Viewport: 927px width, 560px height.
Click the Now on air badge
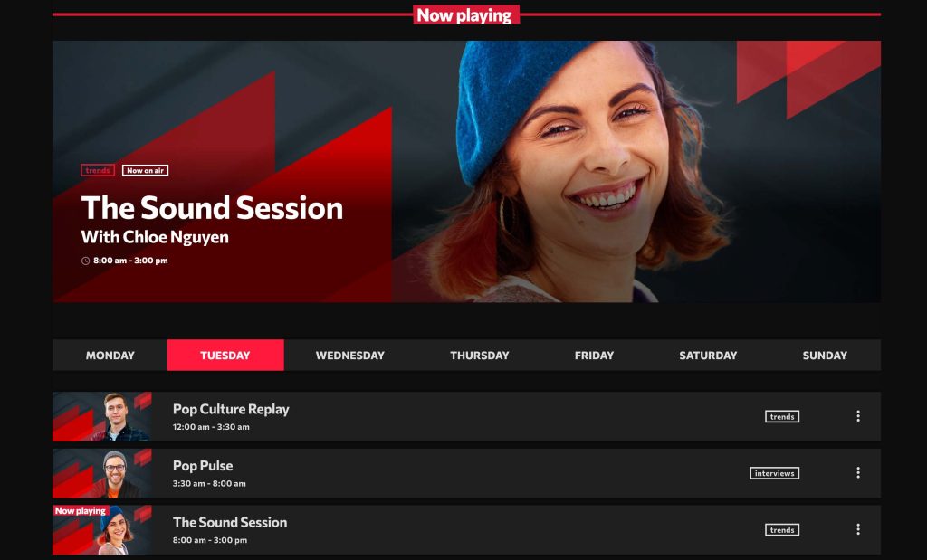click(x=146, y=171)
